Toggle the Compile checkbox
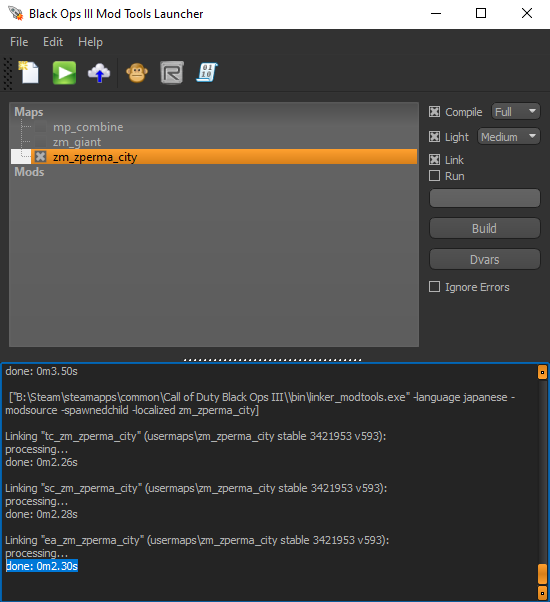 pos(434,112)
